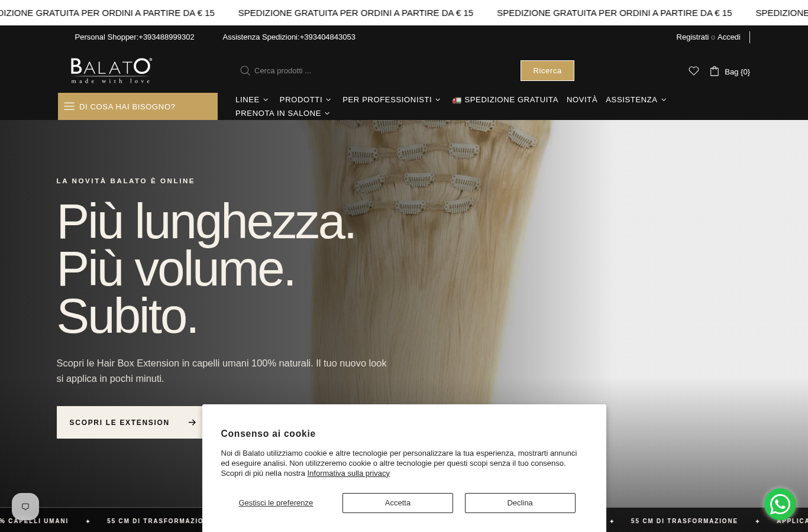Accept cookies with Accetta
Viewport: 808px width, 532px height.
point(397,503)
